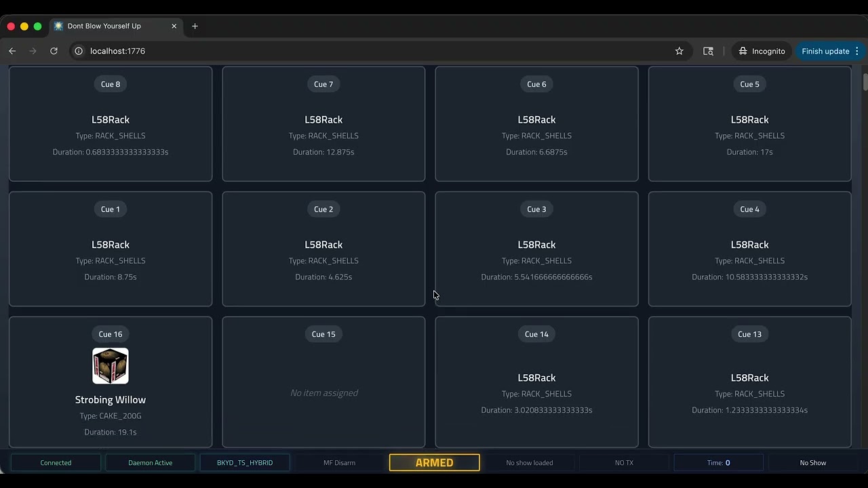
Task: Bookmark page with the star icon
Action: (x=679, y=51)
